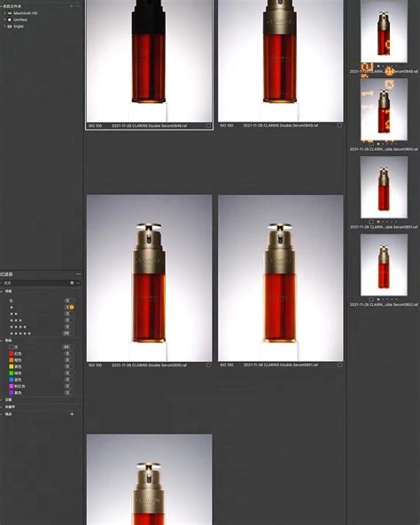Click the plus icon in the 系统文件夹 header

pyautogui.click(x=71, y=6)
